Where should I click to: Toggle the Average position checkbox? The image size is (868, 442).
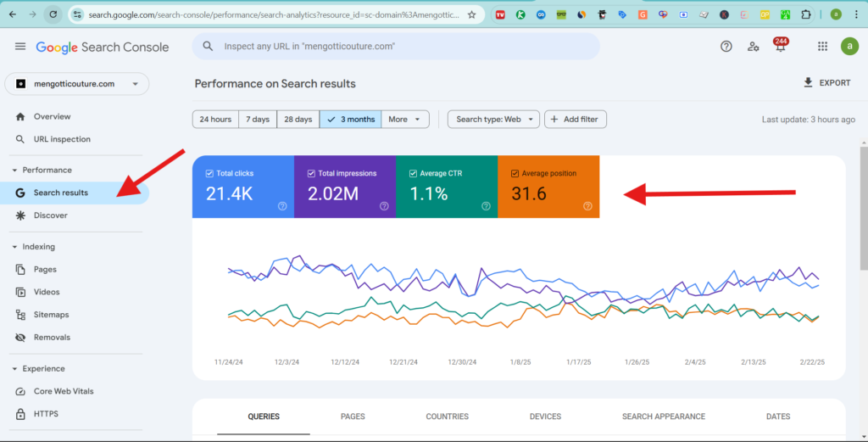pyautogui.click(x=515, y=173)
